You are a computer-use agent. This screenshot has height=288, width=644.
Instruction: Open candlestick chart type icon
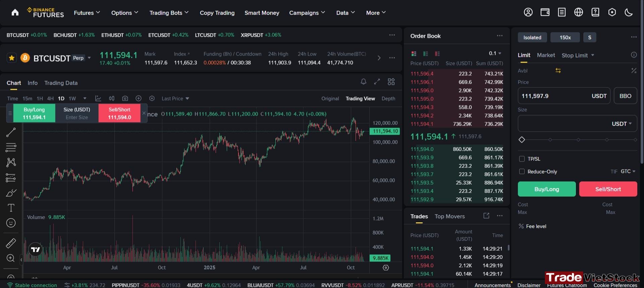click(112, 98)
